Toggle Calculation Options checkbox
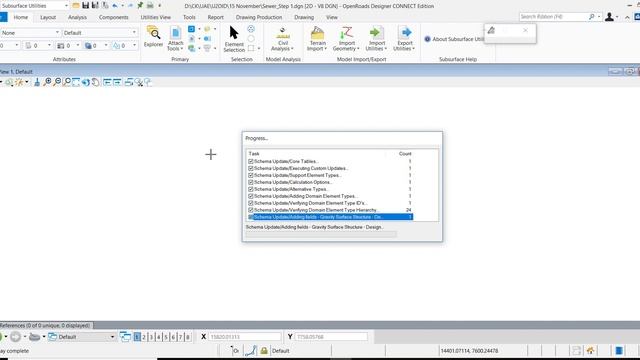The height and width of the screenshot is (360, 640). (x=251, y=182)
